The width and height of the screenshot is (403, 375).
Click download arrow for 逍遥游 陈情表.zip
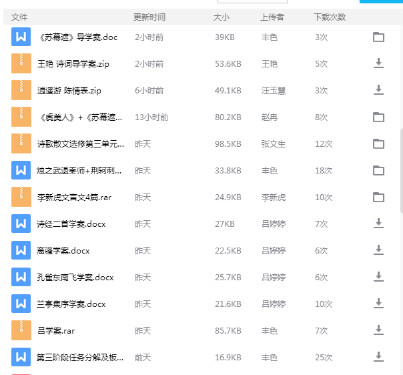[x=378, y=90]
